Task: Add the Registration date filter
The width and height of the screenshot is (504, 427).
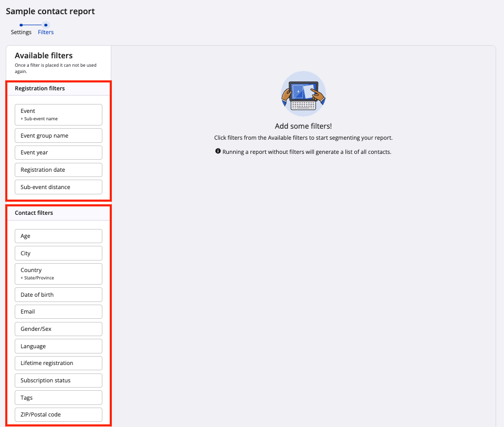Action: tap(58, 170)
